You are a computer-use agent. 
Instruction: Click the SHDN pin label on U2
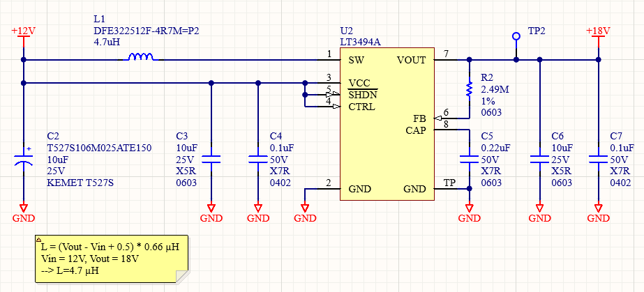[363, 95]
